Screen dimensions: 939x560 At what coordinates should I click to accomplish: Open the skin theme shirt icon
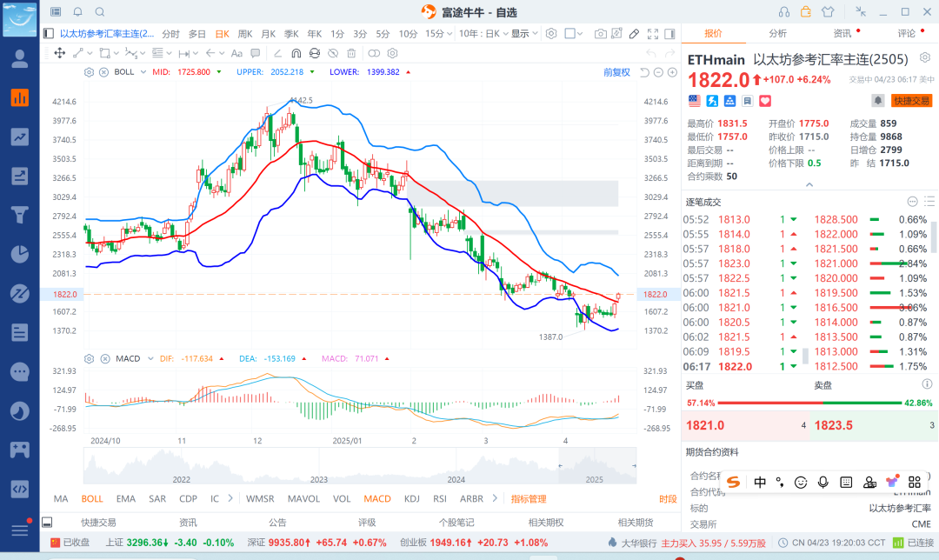pos(828,12)
